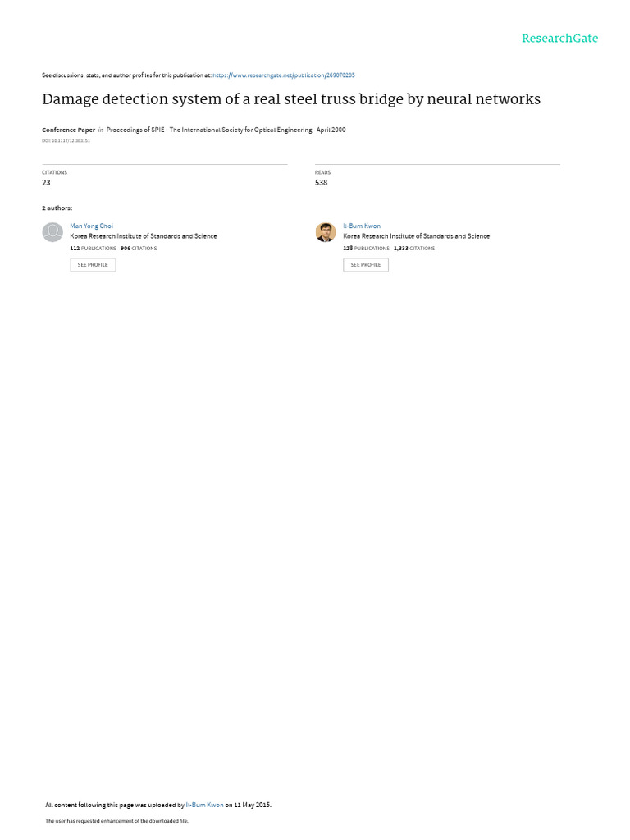
Task: Click the enhancement request note at the bottom
Action: 116,820
